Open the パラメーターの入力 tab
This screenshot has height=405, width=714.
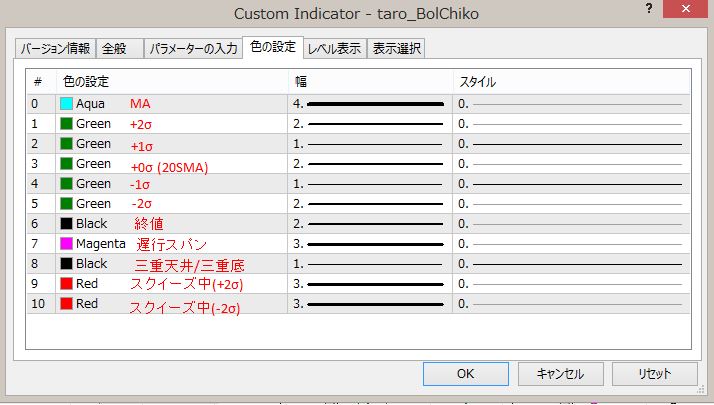click(x=192, y=48)
